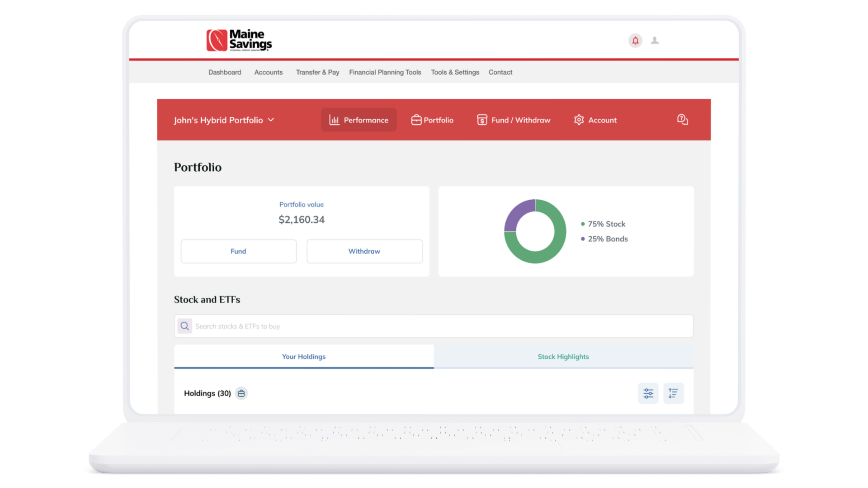Click the sort order icon
The width and height of the screenshot is (868, 488).
coord(673,393)
